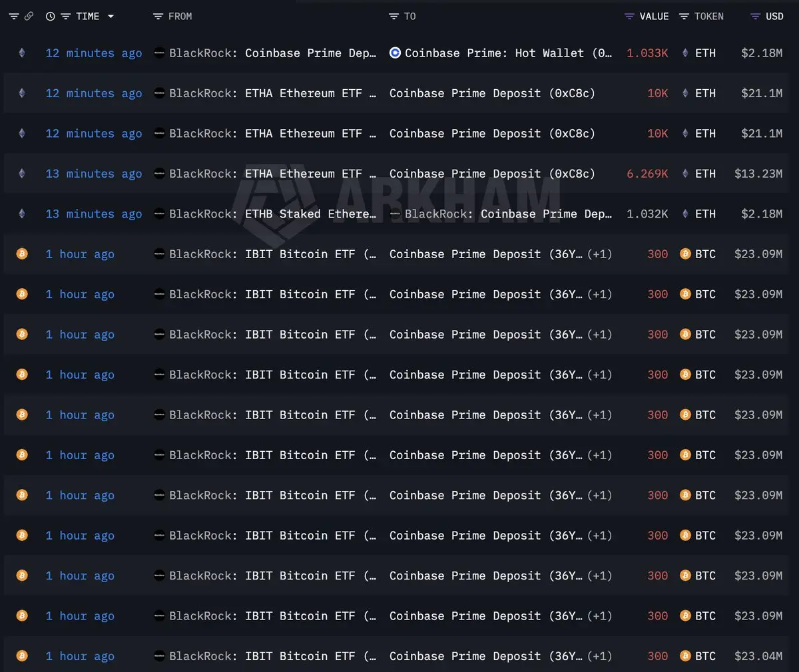Click the FROM column header label

click(x=180, y=17)
